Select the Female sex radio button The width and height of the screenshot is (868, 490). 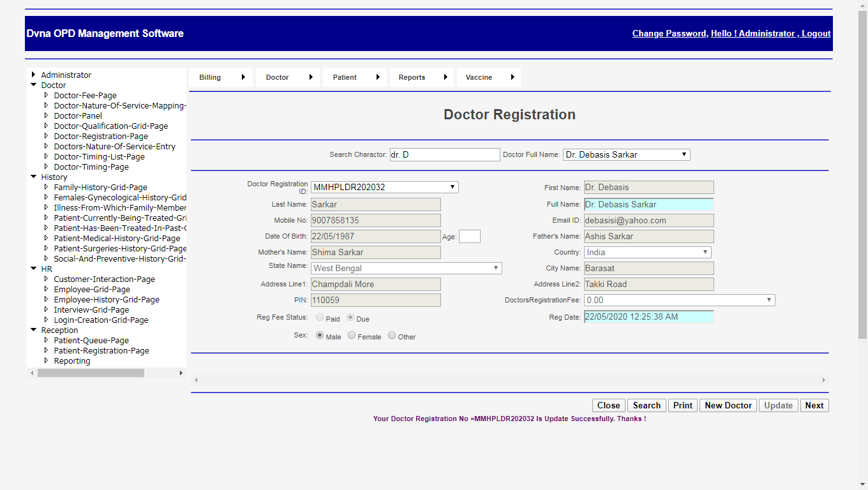pos(352,336)
